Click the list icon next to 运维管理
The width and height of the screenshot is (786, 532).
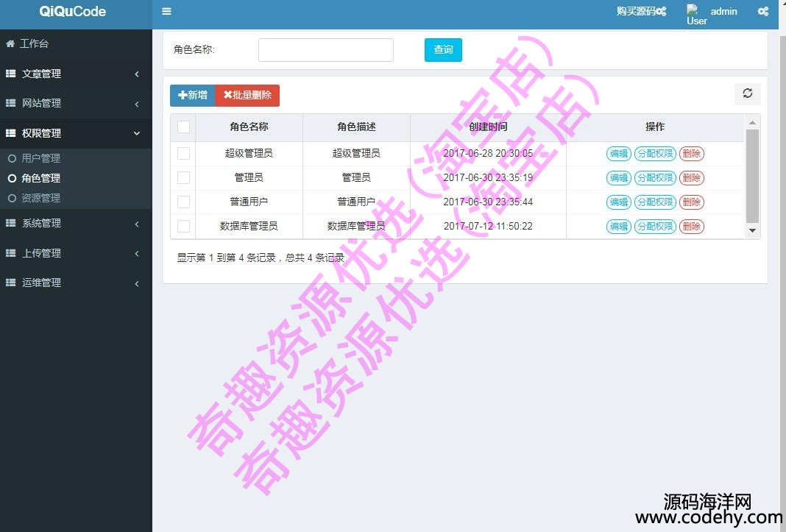(10, 283)
